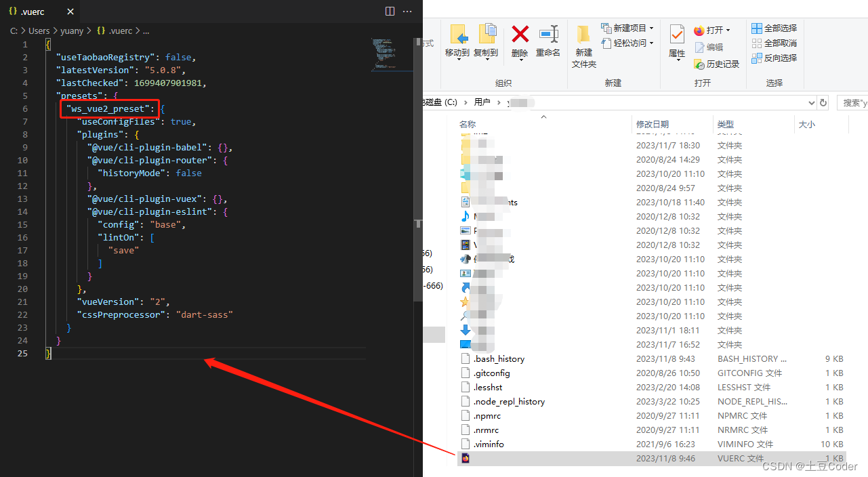The width and height of the screenshot is (868, 477).
Task: Click line number 25 in the editor gutter
Action: pos(23,353)
